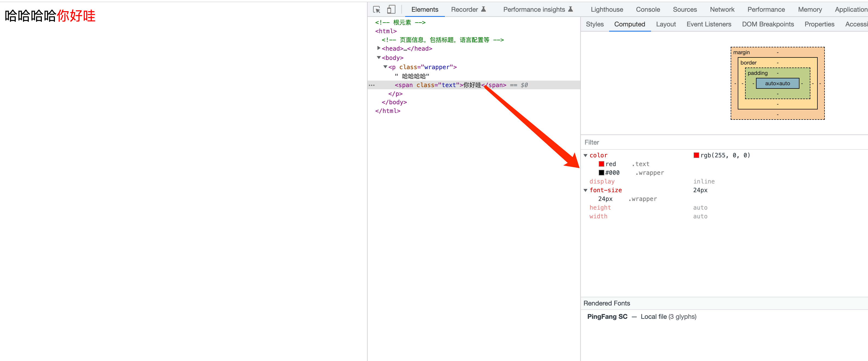Screen dimensions: 868x361
Task: Select the Styles sub-tab
Action: (x=594, y=24)
